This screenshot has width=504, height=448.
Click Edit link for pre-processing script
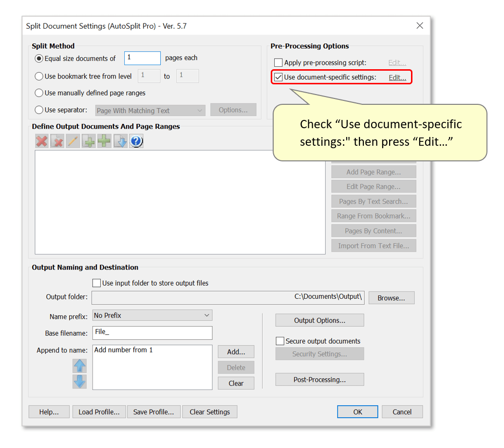(397, 63)
